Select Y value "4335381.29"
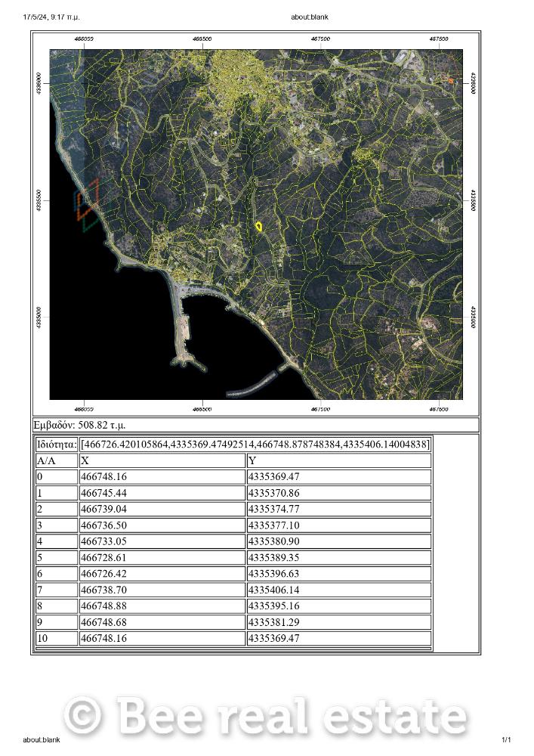Screen dimensions: 534x756 coord(273,622)
